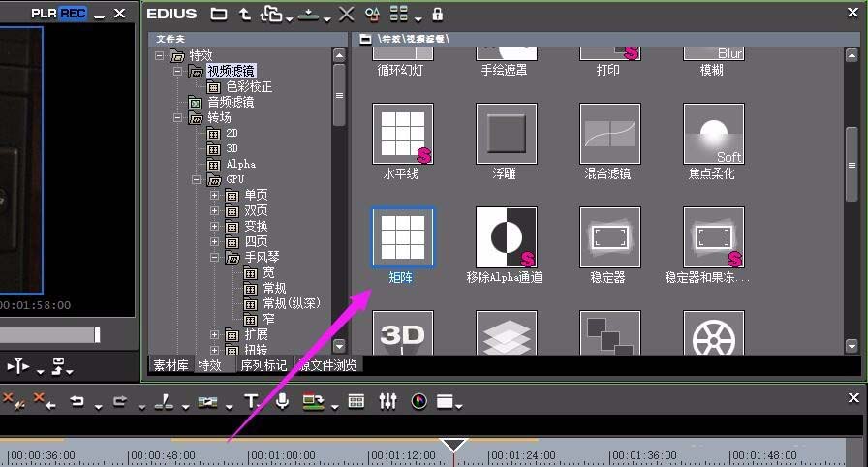
Task: Click the timeline playhead cursor marker
Action: click(454, 445)
